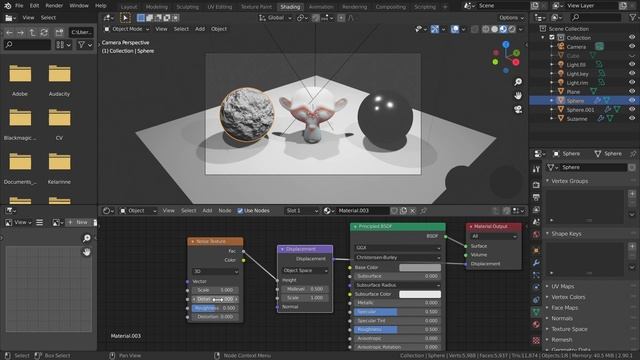Switch to the Shading workspace tab

tap(290, 7)
